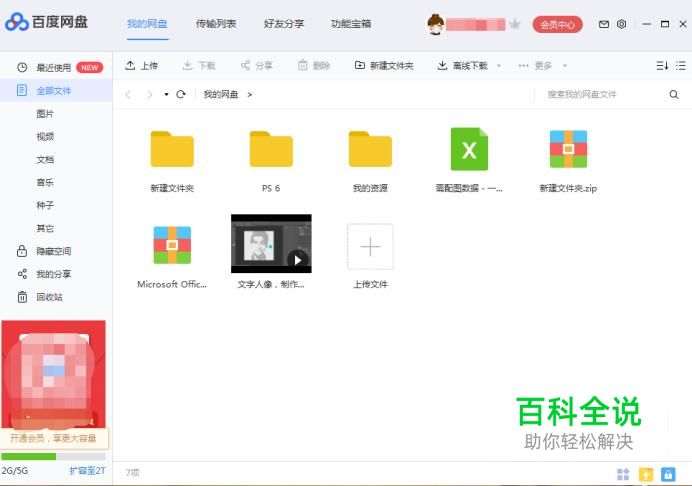Click the user avatar icon
692x486 pixels.
tap(436, 25)
